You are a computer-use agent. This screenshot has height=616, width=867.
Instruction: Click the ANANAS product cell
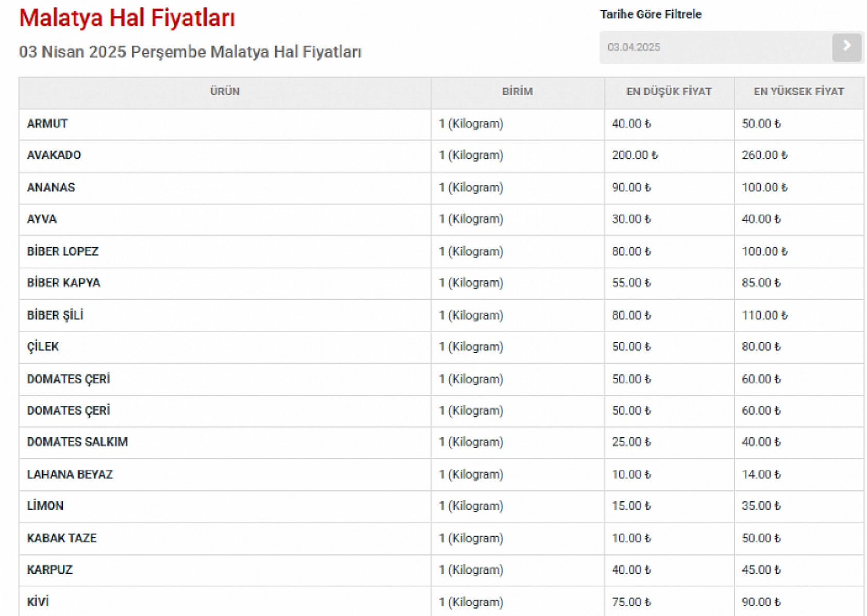click(x=51, y=187)
